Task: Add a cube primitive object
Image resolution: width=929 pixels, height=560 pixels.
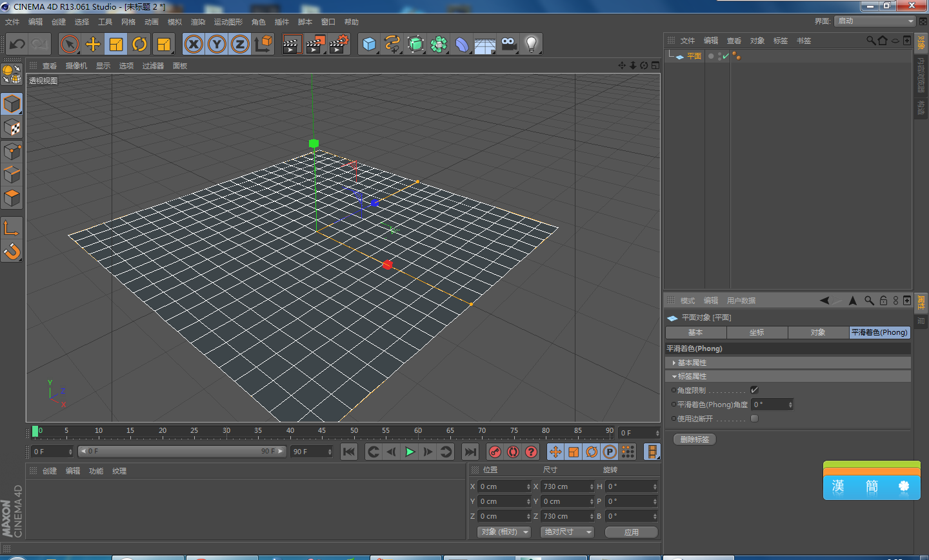Action: (x=369, y=44)
